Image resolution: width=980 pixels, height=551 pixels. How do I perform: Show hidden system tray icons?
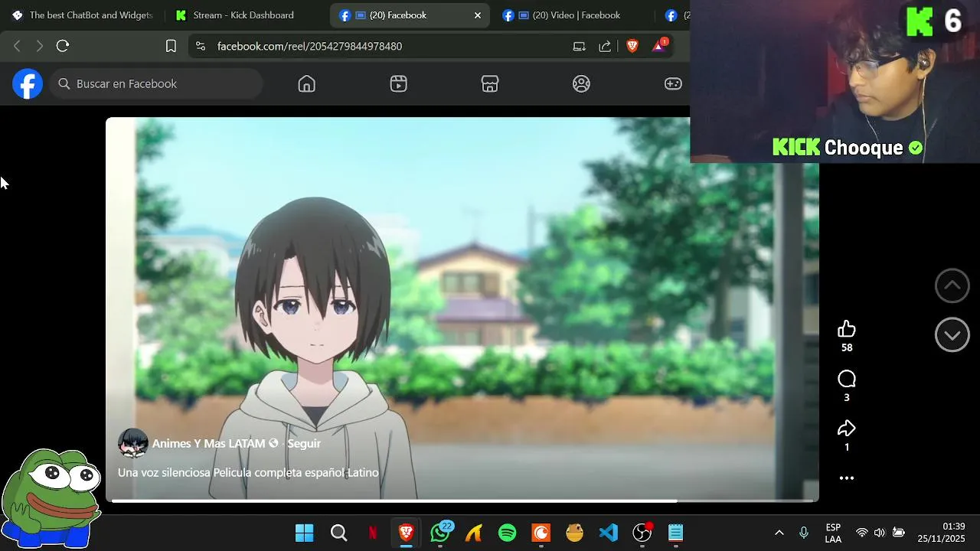point(779,533)
